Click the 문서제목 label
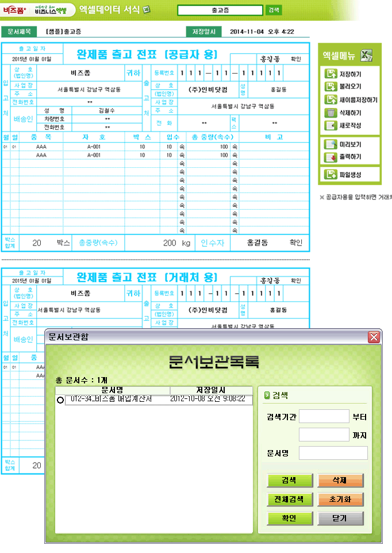 19,32
